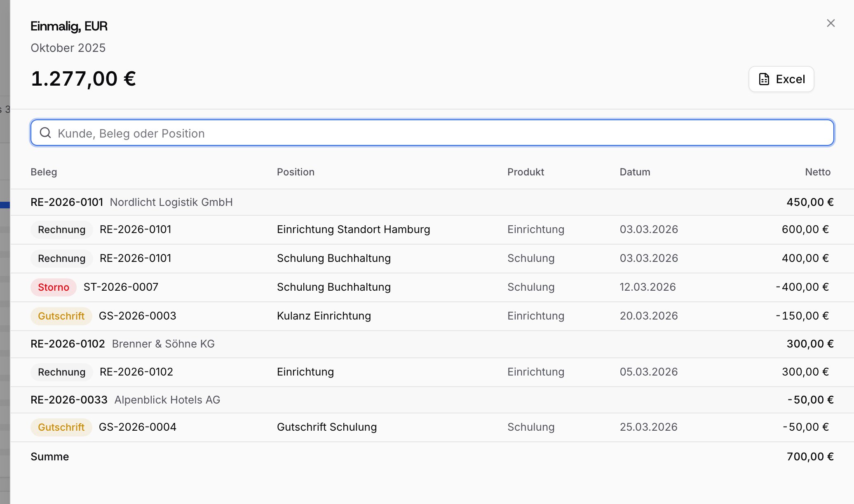Click Gutschrift badge for GS-2026-0003
This screenshot has height=504, width=854.
click(x=61, y=316)
